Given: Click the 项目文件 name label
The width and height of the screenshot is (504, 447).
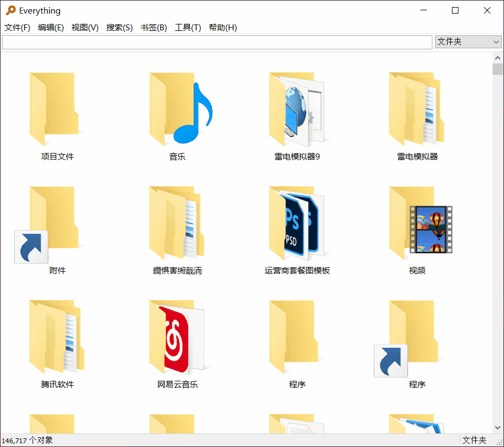Looking at the screenshot, I should (57, 156).
